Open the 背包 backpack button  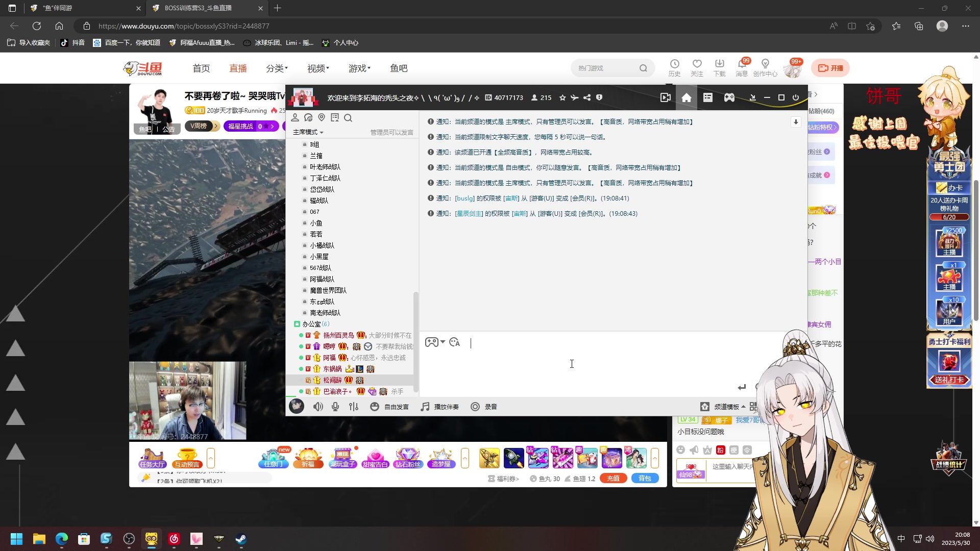[x=645, y=479]
